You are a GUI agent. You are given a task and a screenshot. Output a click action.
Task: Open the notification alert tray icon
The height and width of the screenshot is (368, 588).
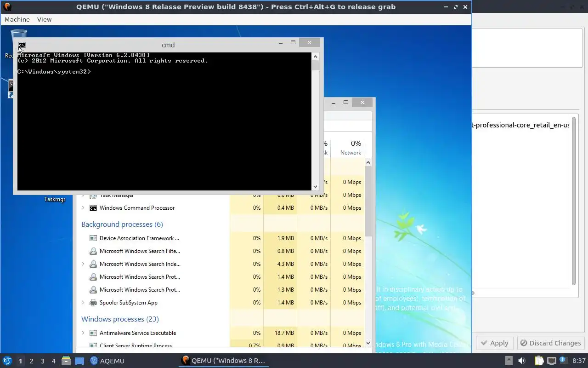click(564, 361)
